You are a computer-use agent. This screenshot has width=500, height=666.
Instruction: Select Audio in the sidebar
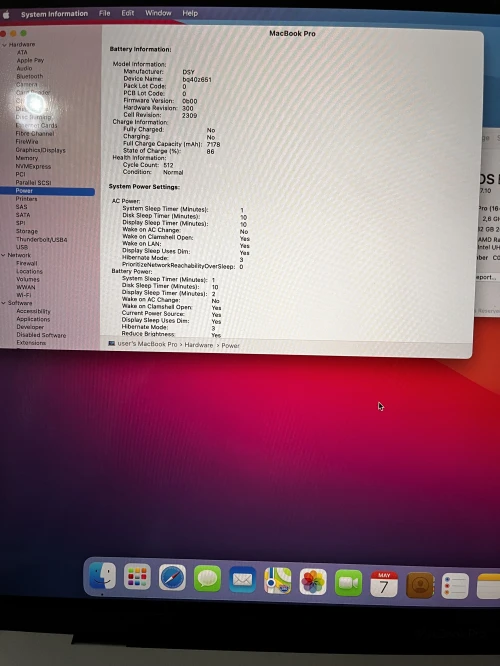click(24, 68)
